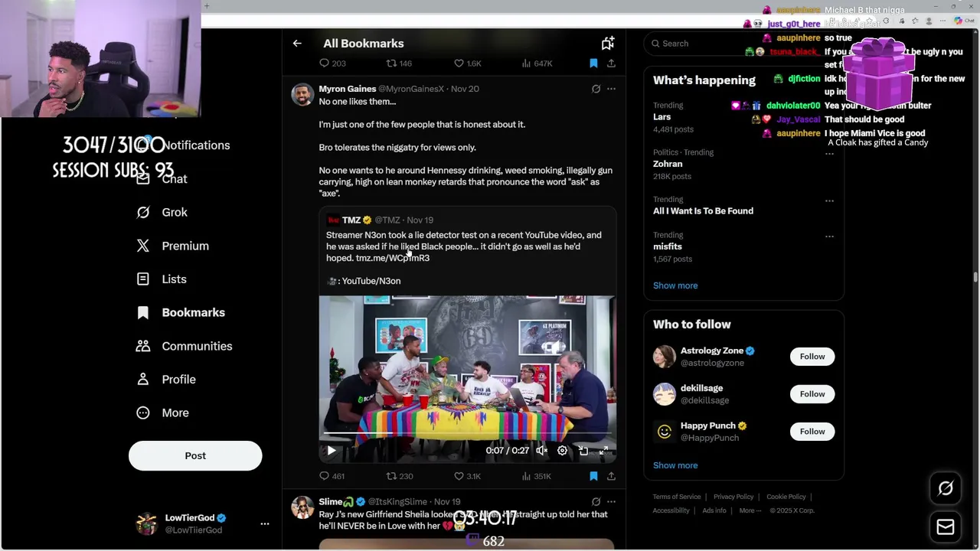Play the TMZ video
Screen dimensions: 980x551
coord(331,451)
